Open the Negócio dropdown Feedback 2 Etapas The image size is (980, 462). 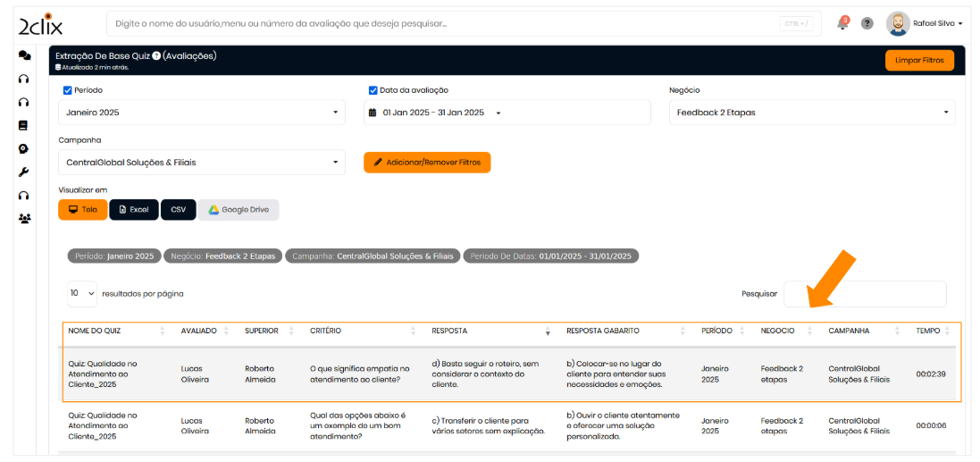pyautogui.click(x=811, y=113)
